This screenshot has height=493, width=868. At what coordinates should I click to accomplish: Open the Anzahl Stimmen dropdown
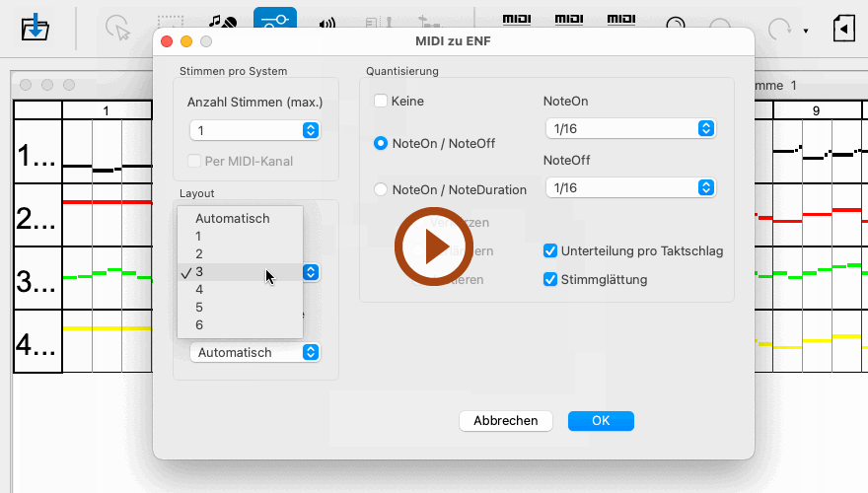tap(254, 130)
